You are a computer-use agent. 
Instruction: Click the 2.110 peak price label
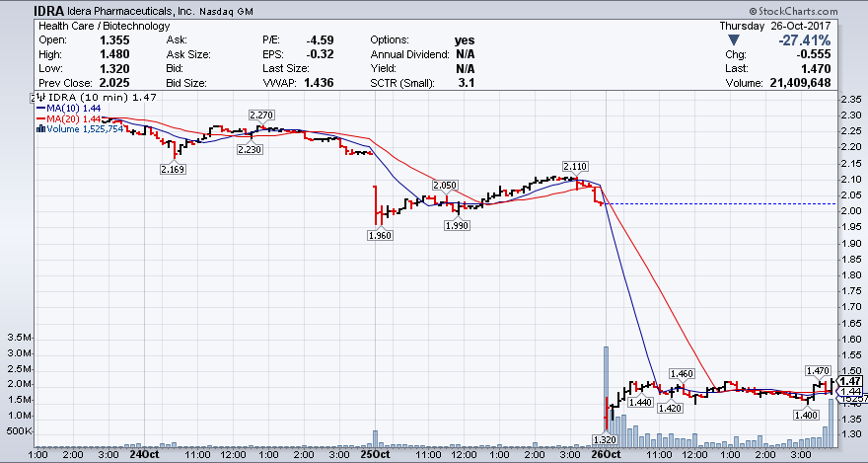(575, 166)
